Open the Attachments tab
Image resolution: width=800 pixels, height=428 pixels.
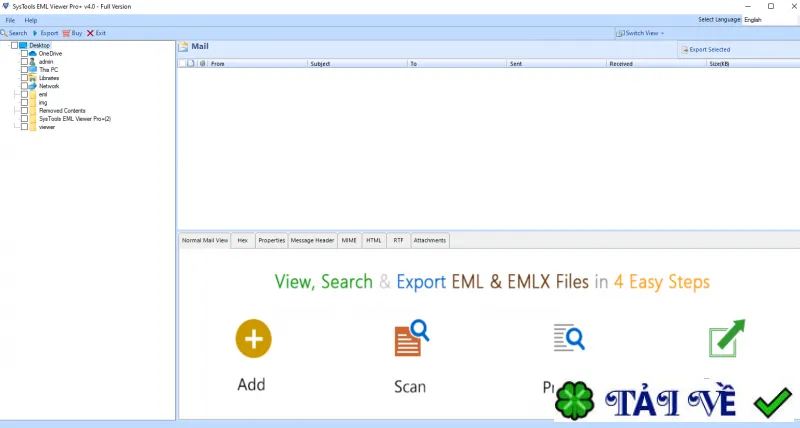tap(430, 240)
